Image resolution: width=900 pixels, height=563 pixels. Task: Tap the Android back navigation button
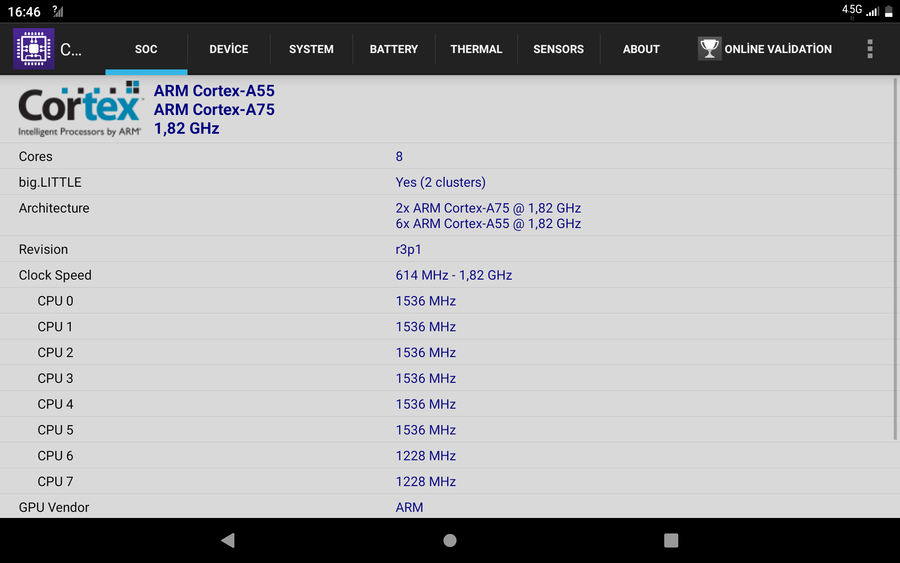click(x=228, y=540)
